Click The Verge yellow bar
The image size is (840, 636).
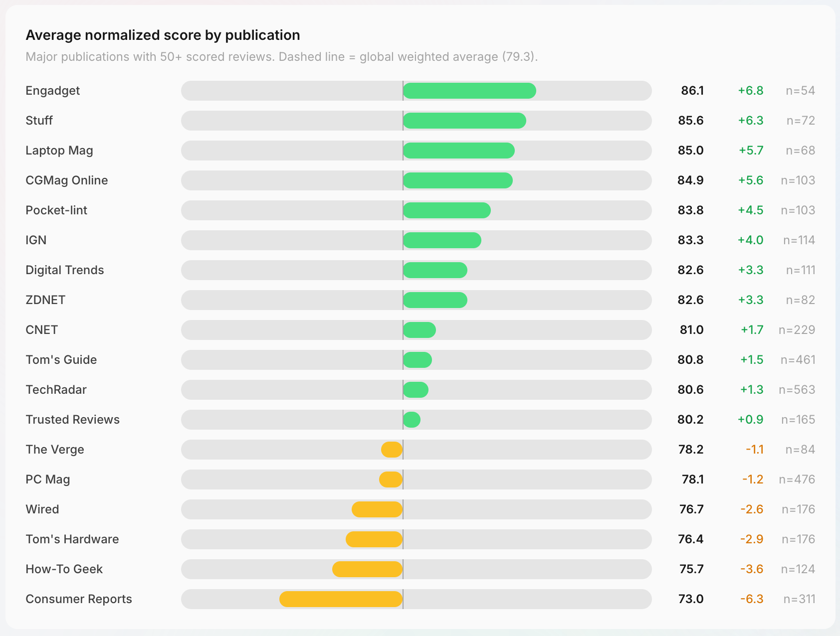(392, 450)
